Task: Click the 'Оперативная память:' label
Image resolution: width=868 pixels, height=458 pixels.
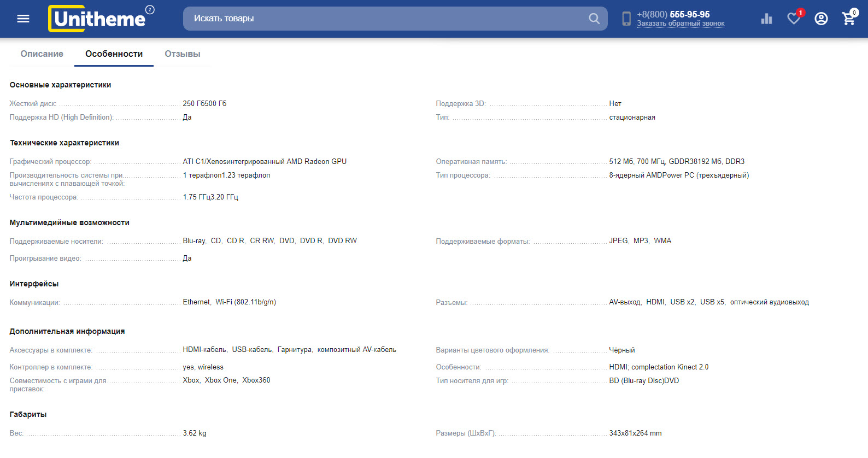Action: coord(471,161)
